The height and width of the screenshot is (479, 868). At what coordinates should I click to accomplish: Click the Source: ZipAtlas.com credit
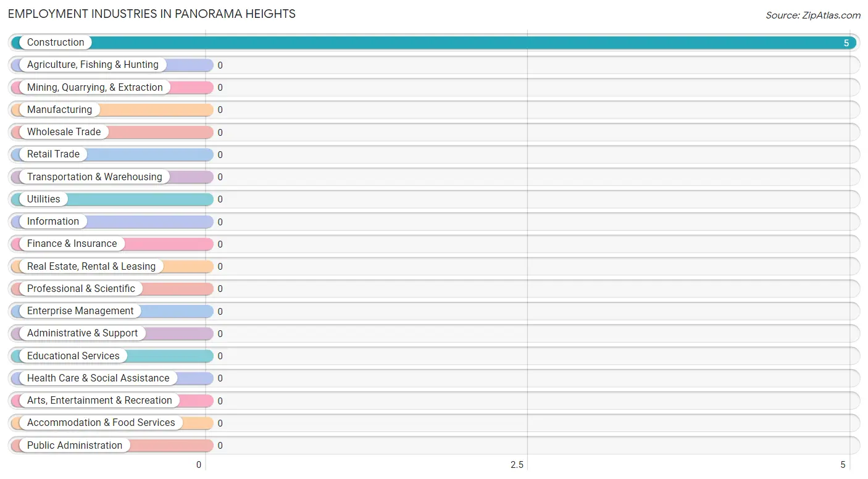coord(813,15)
